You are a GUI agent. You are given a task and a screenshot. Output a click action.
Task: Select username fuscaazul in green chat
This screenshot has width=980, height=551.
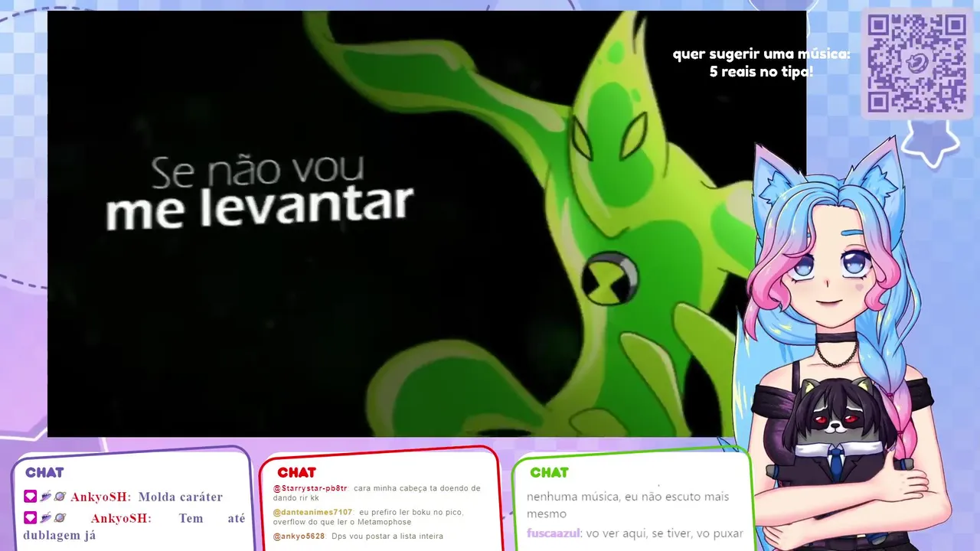coord(554,533)
